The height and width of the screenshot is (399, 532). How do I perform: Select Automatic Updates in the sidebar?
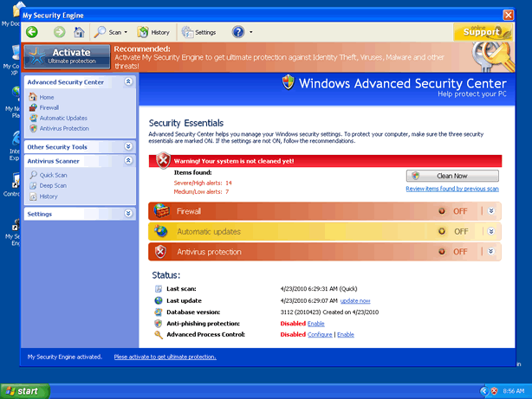(x=62, y=118)
